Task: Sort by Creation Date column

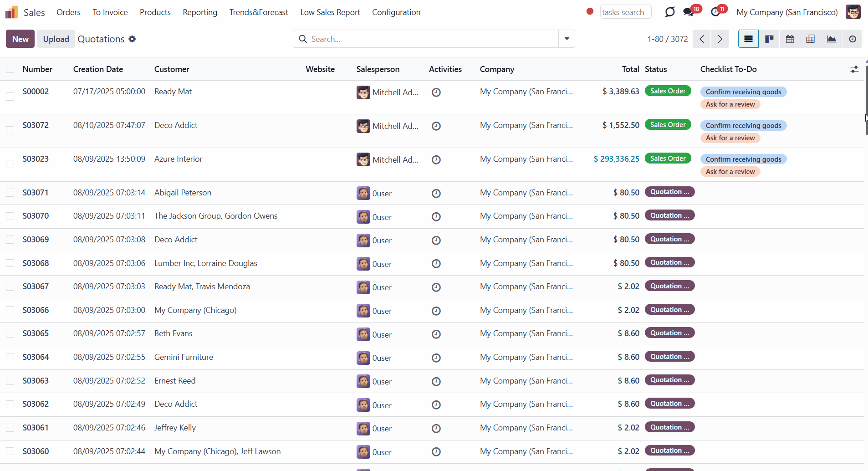Action: click(x=98, y=69)
